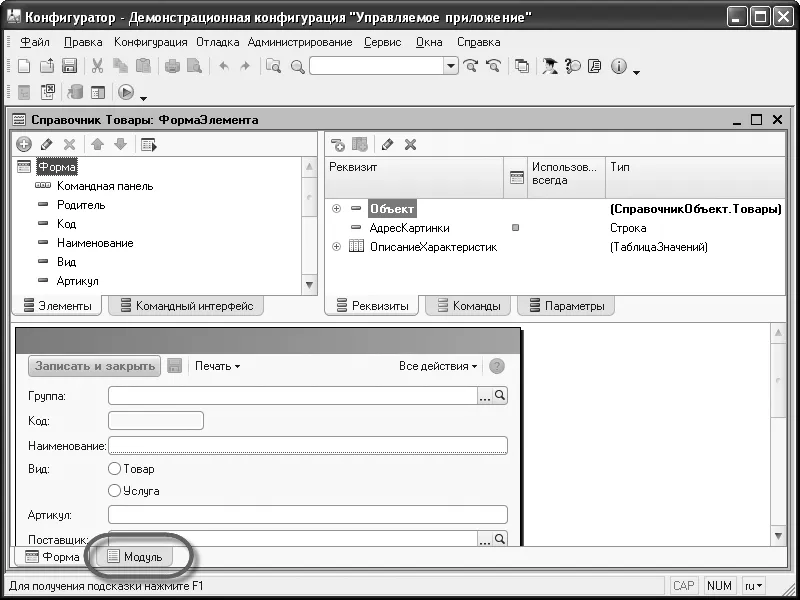
Task: Redo the action with the toolbar arrow
Action: [x=245, y=66]
